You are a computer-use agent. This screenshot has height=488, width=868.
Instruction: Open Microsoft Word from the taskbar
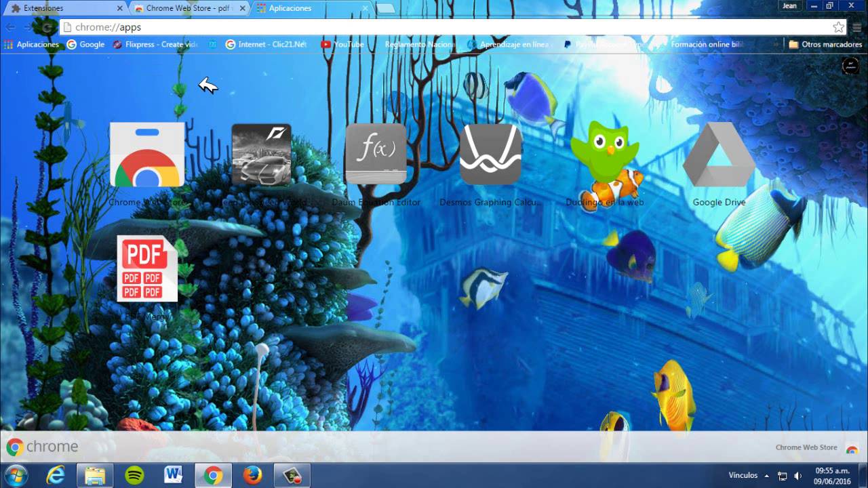point(174,475)
